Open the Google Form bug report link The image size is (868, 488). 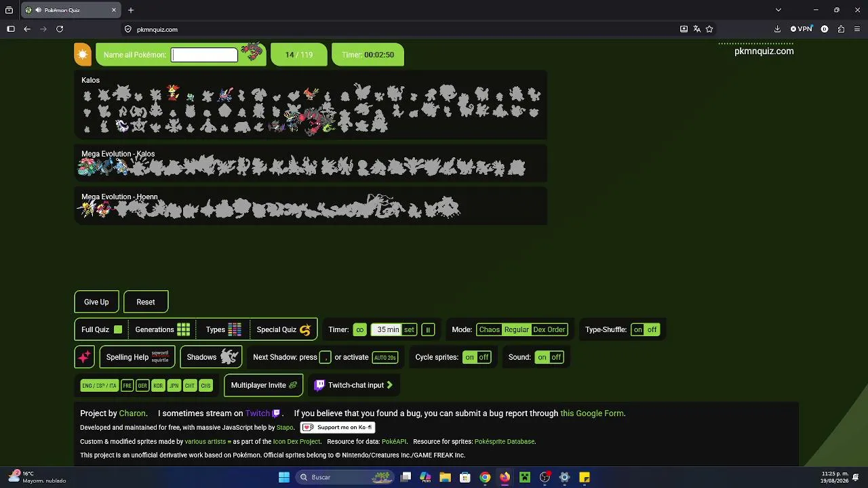tap(592, 413)
